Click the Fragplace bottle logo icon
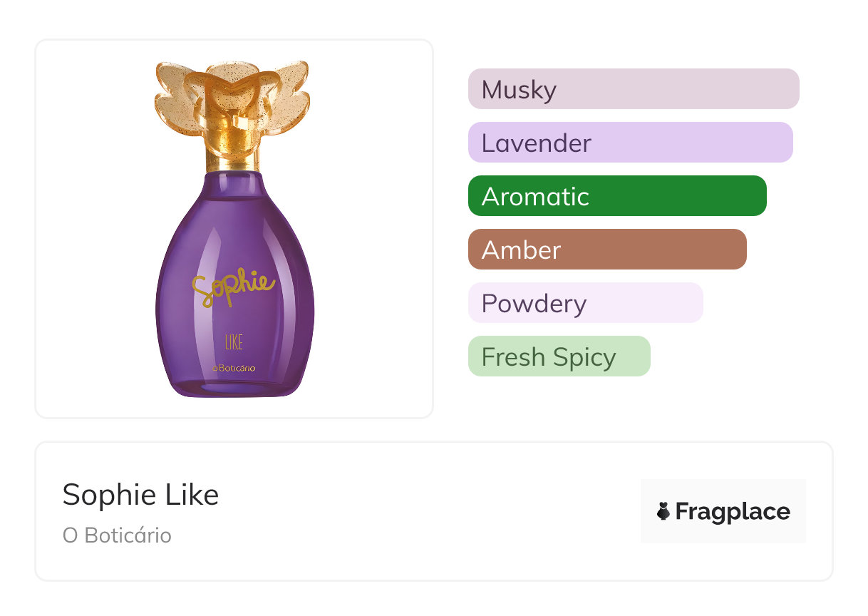This screenshot has width=868, height=616. (x=663, y=511)
